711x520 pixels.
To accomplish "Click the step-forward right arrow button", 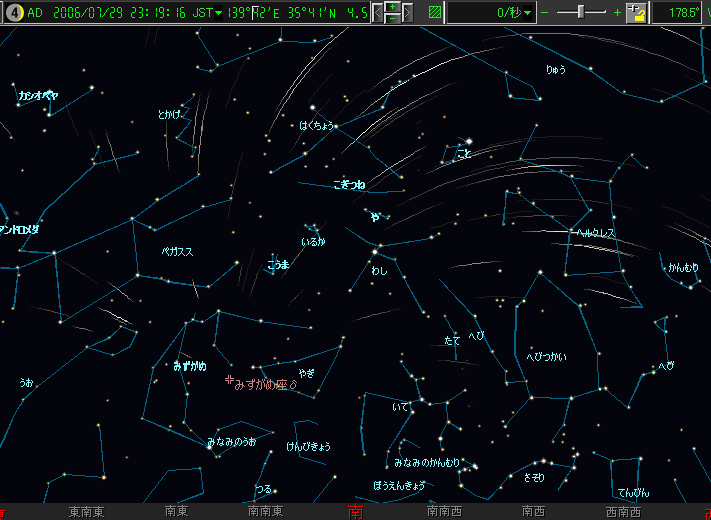I will pyautogui.click(x=407, y=13).
